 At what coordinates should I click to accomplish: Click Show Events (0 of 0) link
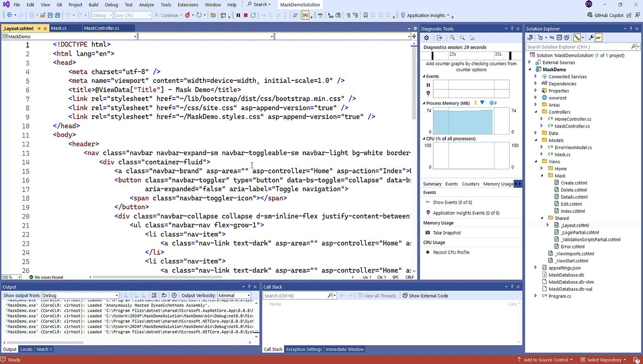(x=452, y=202)
